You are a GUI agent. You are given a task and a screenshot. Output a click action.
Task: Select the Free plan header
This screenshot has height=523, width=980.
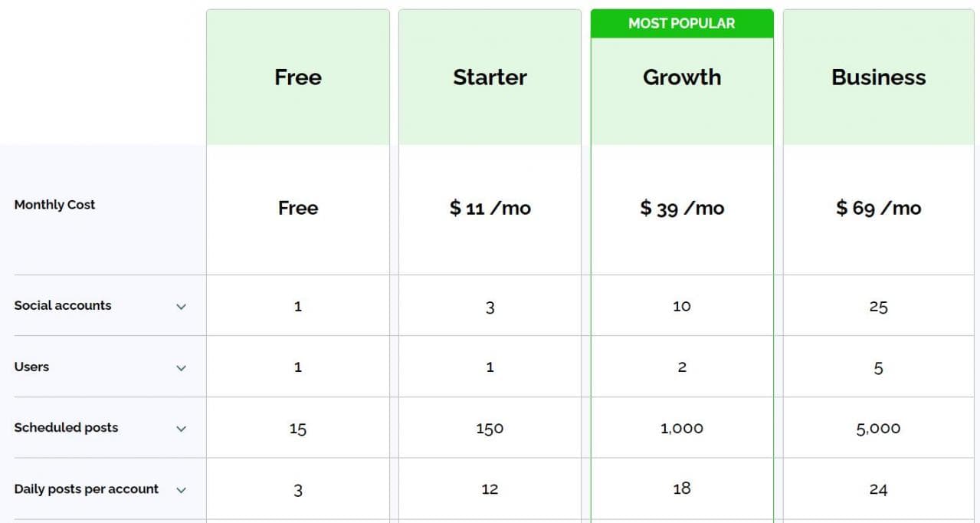coord(298,77)
